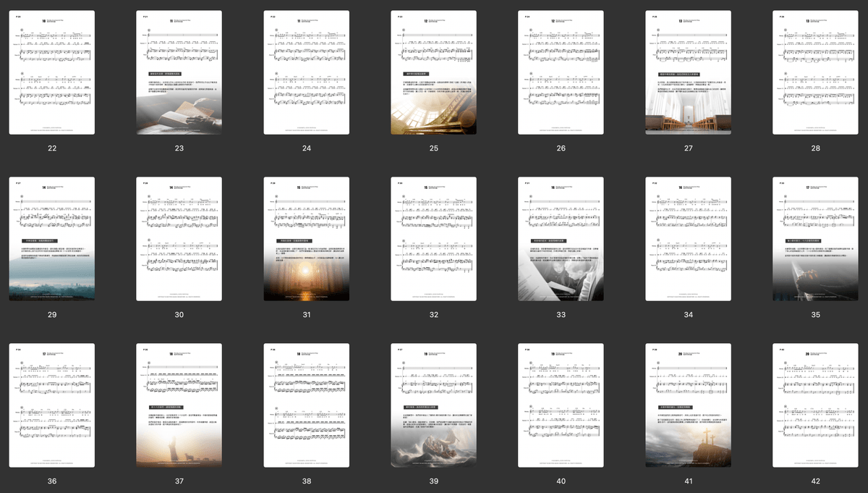Click the page number label 41
Screen dimensions: 868x493
click(689, 481)
